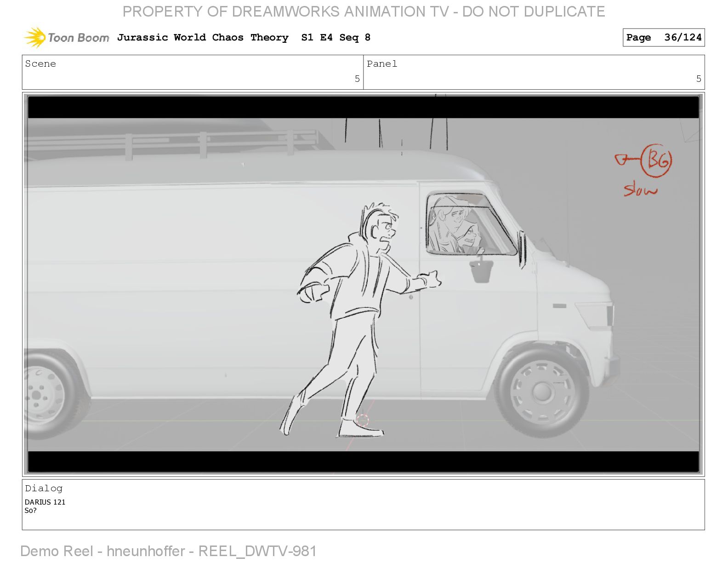The height and width of the screenshot is (563, 728).
Task: Click the Panel number 5 value
Action: pos(699,79)
